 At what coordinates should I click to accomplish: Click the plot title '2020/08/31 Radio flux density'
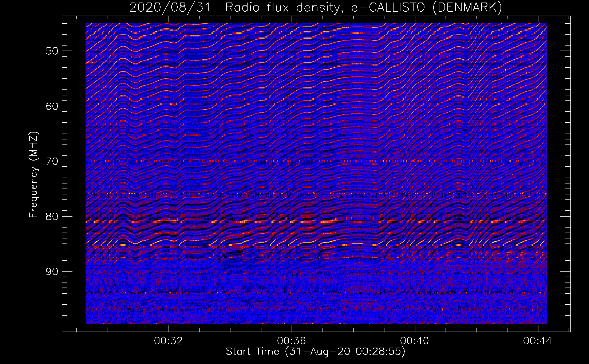316,7
